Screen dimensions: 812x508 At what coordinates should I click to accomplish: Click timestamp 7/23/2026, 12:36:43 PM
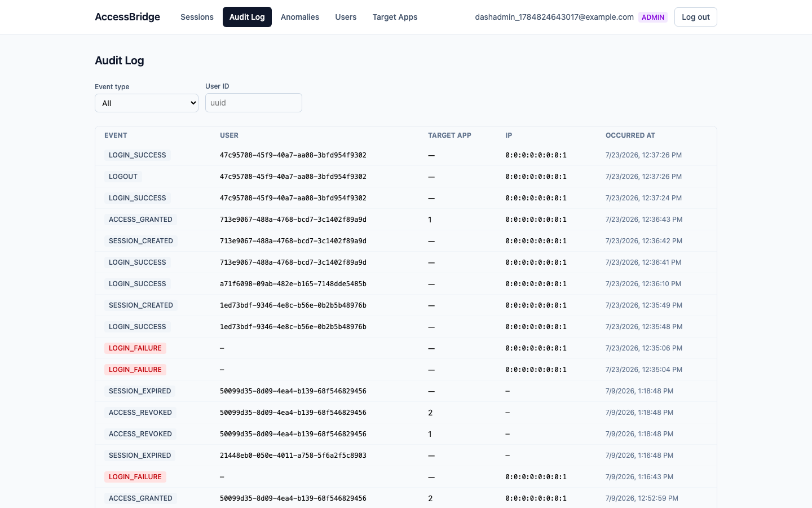[x=644, y=220]
